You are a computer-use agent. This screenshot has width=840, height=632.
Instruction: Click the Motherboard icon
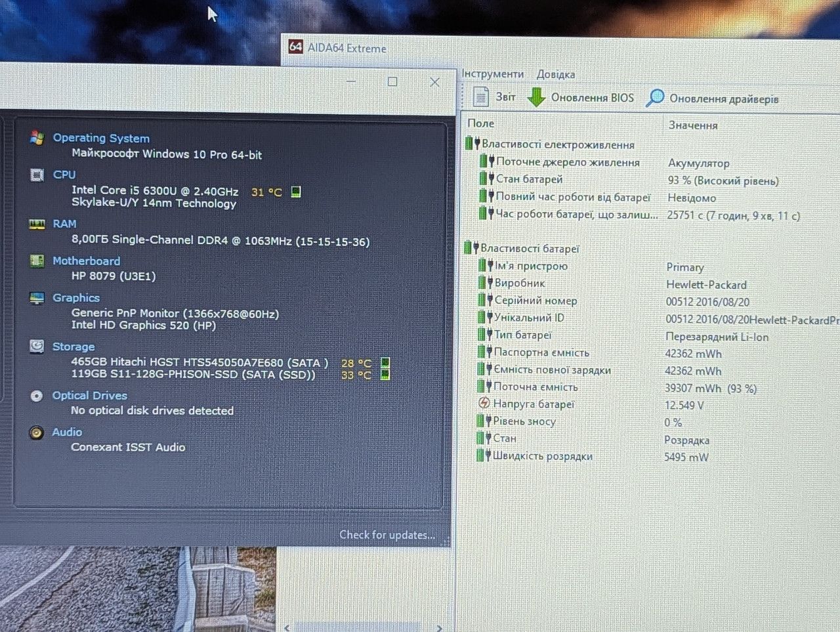[37, 261]
